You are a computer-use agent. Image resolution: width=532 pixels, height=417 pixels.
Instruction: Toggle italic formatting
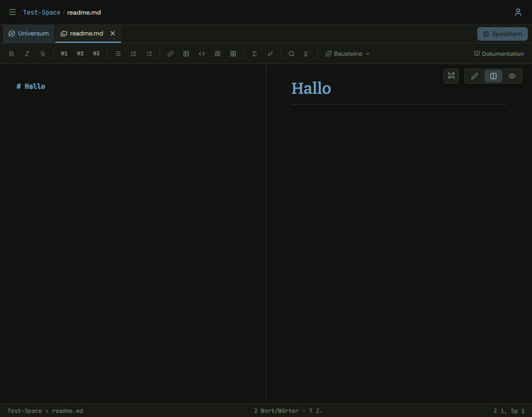pos(27,54)
